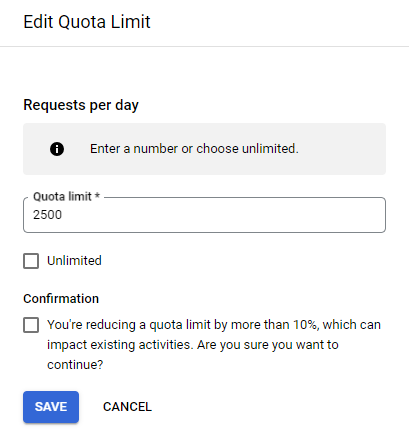Click the SAVE button
The width and height of the screenshot is (409, 439).
point(51,407)
